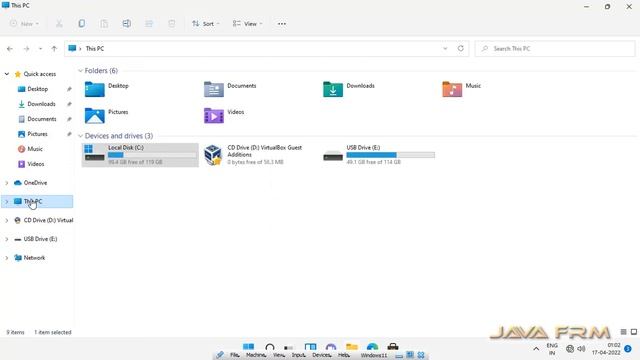Open the See more ellipsis menu
The height and width of the screenshot is (360, 640).
click(x=282, y=24)
